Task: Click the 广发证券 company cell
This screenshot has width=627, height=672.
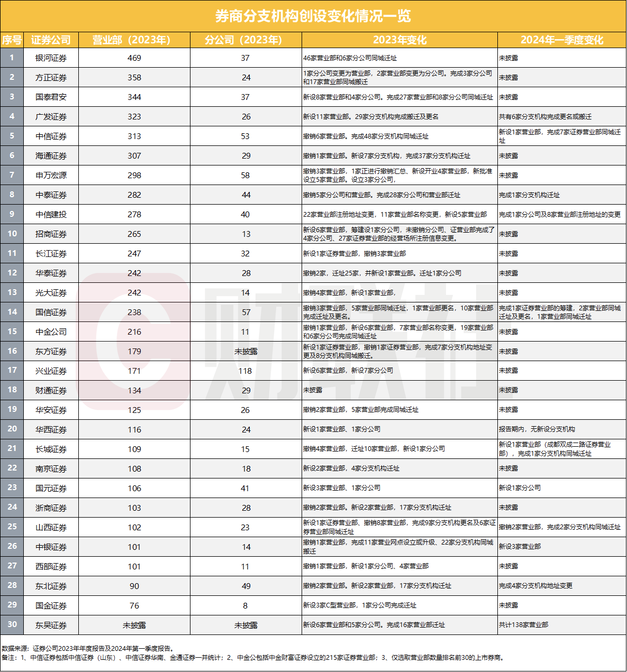Action: (x=51, y=117)
